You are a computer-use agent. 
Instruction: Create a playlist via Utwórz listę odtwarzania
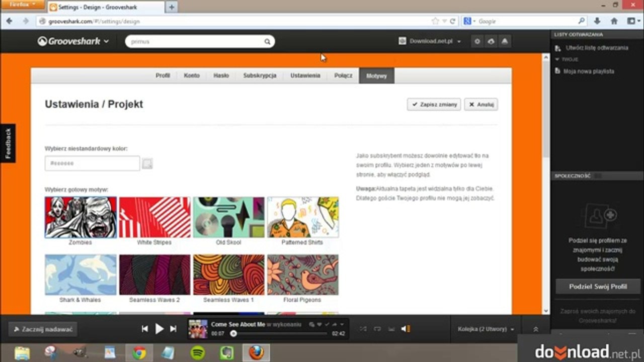[597, 48]
